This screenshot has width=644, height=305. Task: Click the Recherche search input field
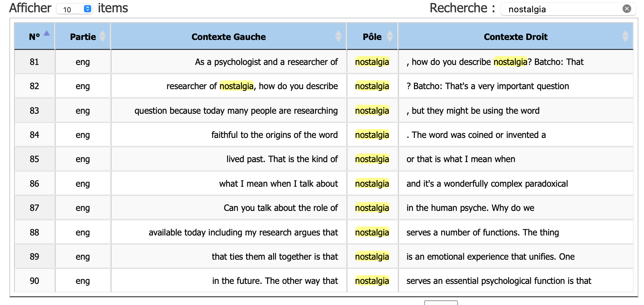pos(562,9)
